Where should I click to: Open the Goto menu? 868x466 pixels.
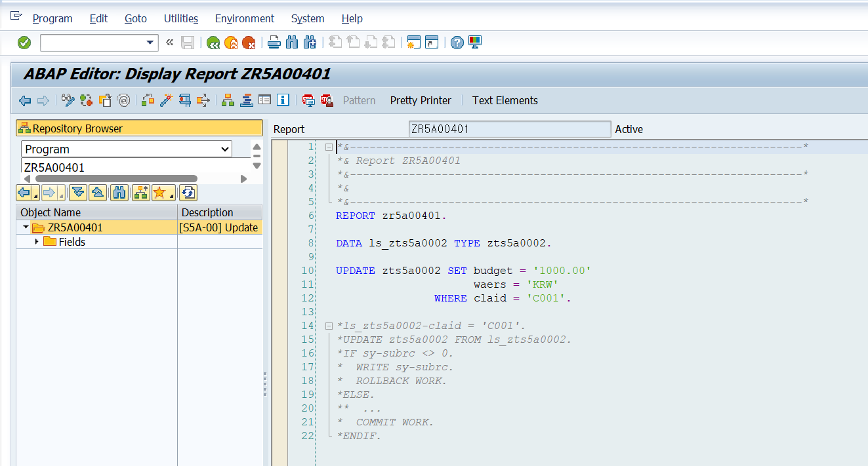point(136,18)
